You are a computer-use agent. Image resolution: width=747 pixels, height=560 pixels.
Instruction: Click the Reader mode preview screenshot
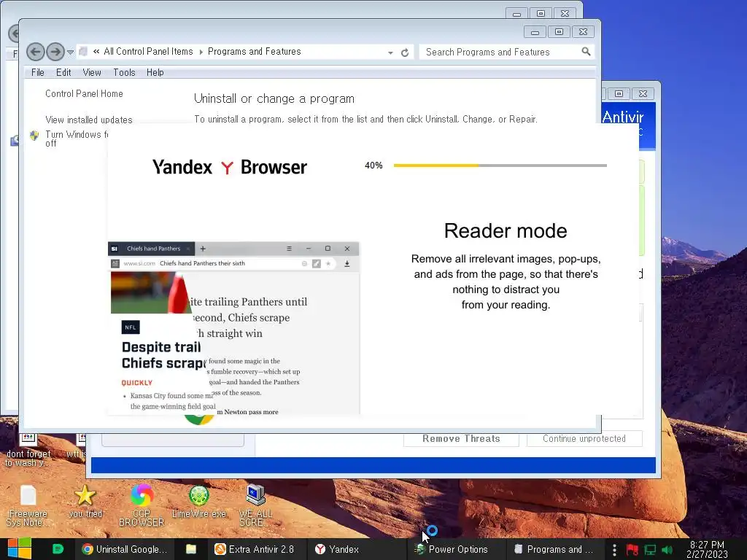pos(233,328)
